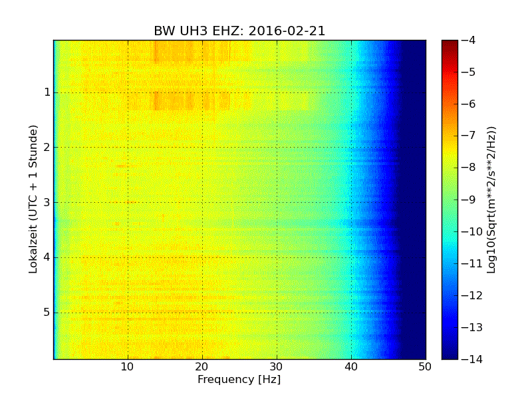Viewport: 532px width, 399px height.
Task: Click the colorbar tick label −12
Action: pos(472,295)
